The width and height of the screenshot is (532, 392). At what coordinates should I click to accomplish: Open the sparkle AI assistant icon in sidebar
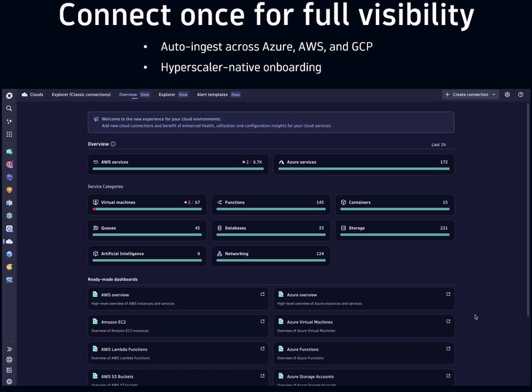(x=9, y=121)
